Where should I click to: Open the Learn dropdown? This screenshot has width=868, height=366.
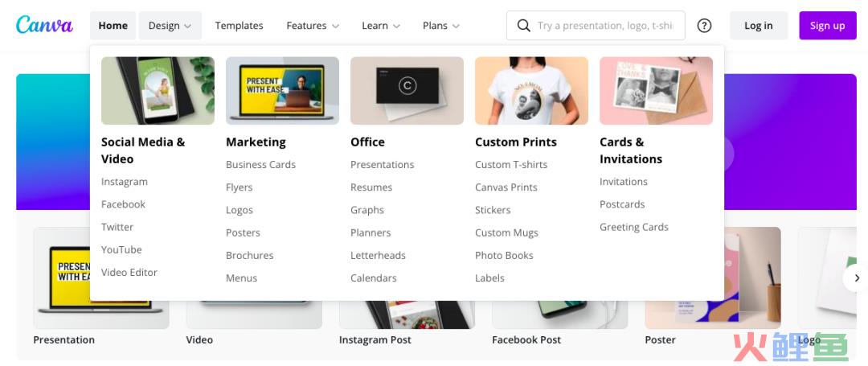pos(381,26)
